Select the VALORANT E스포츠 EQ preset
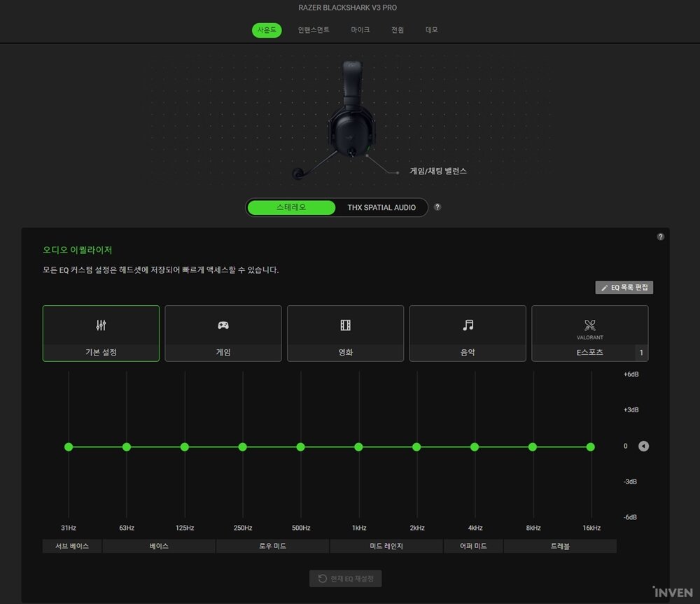Screen dimensions: 700x604 coord(589,333)
